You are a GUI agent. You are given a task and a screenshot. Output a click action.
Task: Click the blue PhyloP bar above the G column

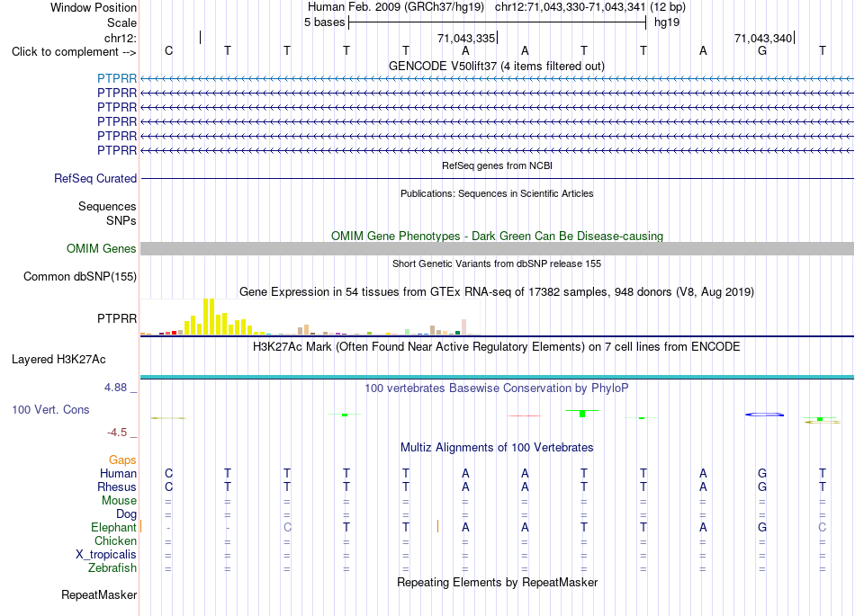tap(764, 415)
